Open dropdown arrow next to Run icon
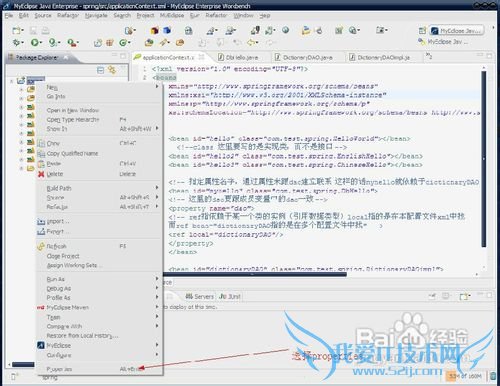This screenshot has width=500, height=386. (x=41, y=43)
